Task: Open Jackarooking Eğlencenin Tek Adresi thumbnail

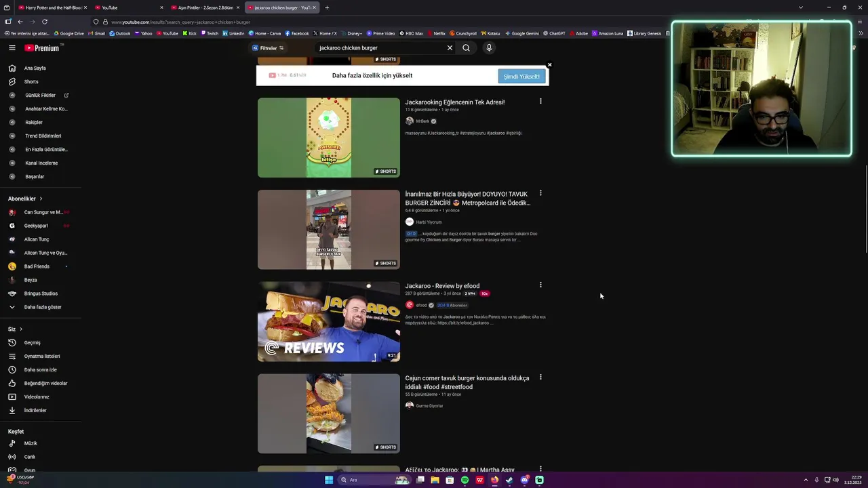Action: click(329, 138)
